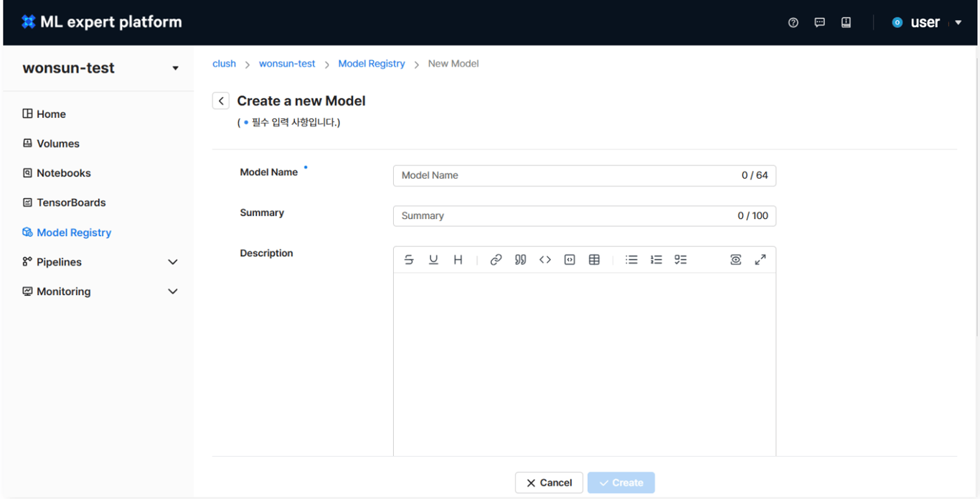Select Model Registry in sidebar
Image resolution: width=980 pixels, height=499 pixels.
[74, 233]
